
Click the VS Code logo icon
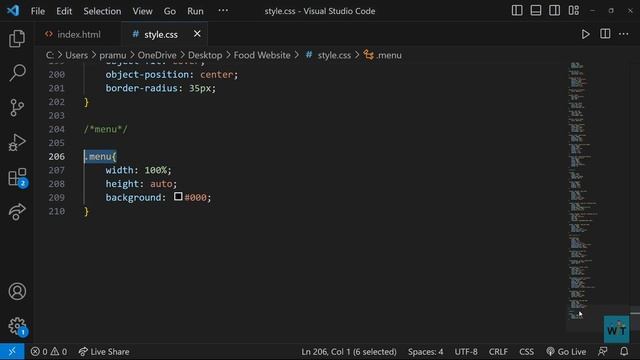point(13,11)
